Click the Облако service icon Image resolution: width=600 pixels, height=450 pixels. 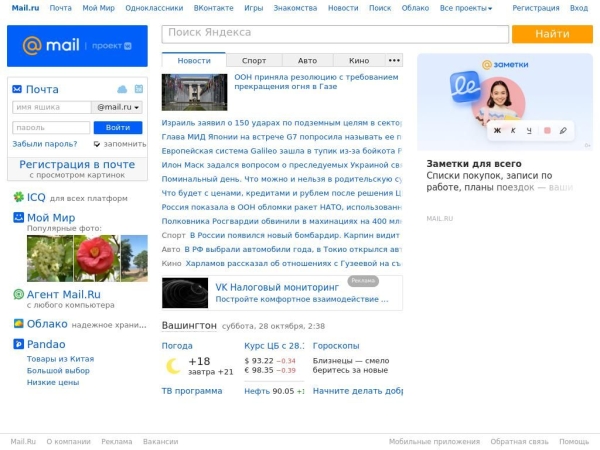[x=18, y=323]
